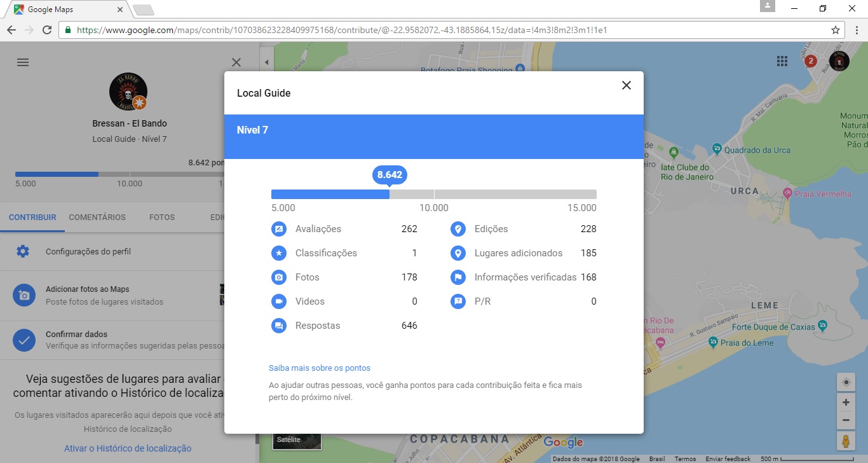Screen dimensions: 868x463
Task: Click the Confirmar dados checkmark icon
Action: [x=24, y=340]
